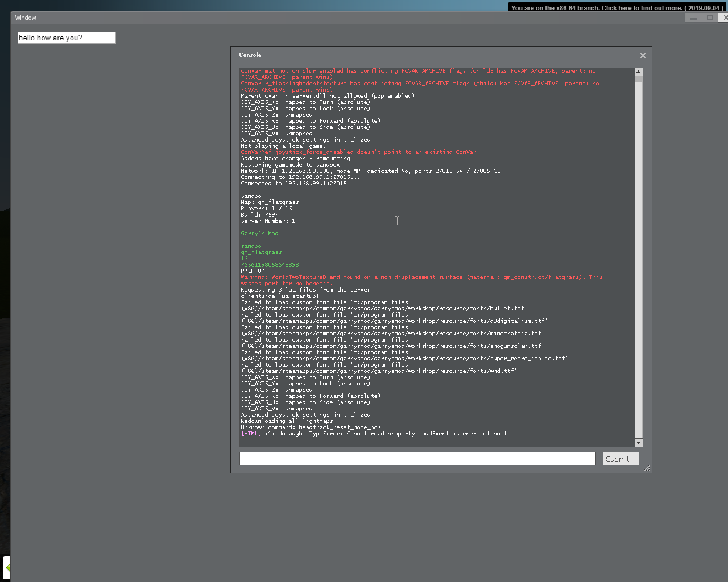Select the 'Connected to 192.168.99.1:27015' console line
This screenshot has width=728, height=582.
pos(294,183)
